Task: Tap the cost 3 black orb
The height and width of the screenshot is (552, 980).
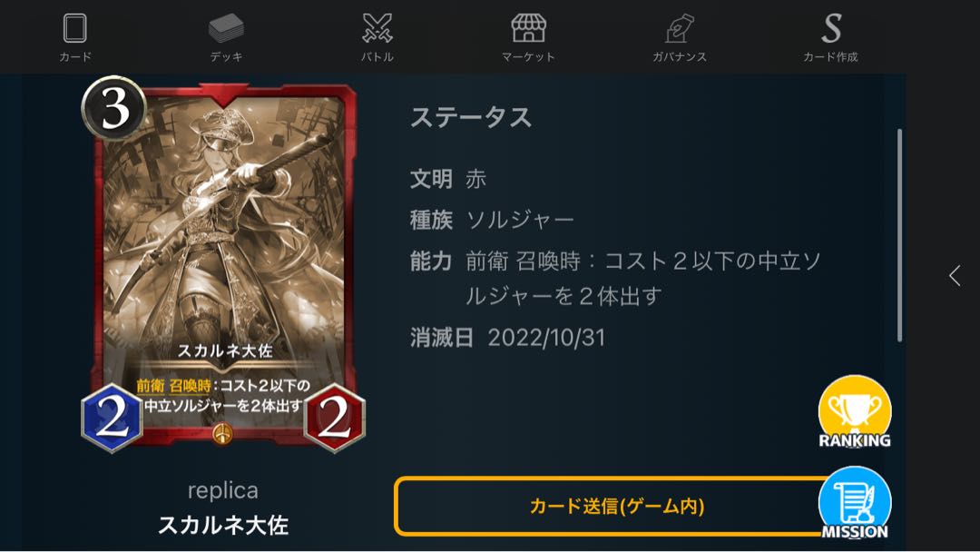Action: [x=114, y=108]
